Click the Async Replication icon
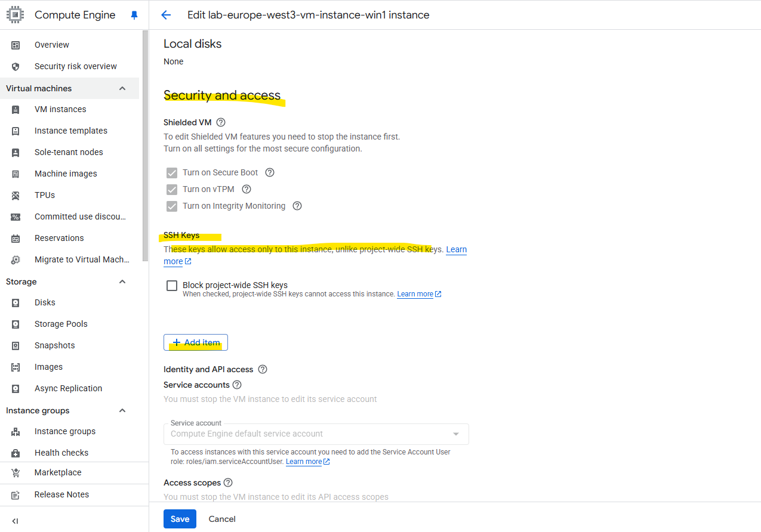 16,388
